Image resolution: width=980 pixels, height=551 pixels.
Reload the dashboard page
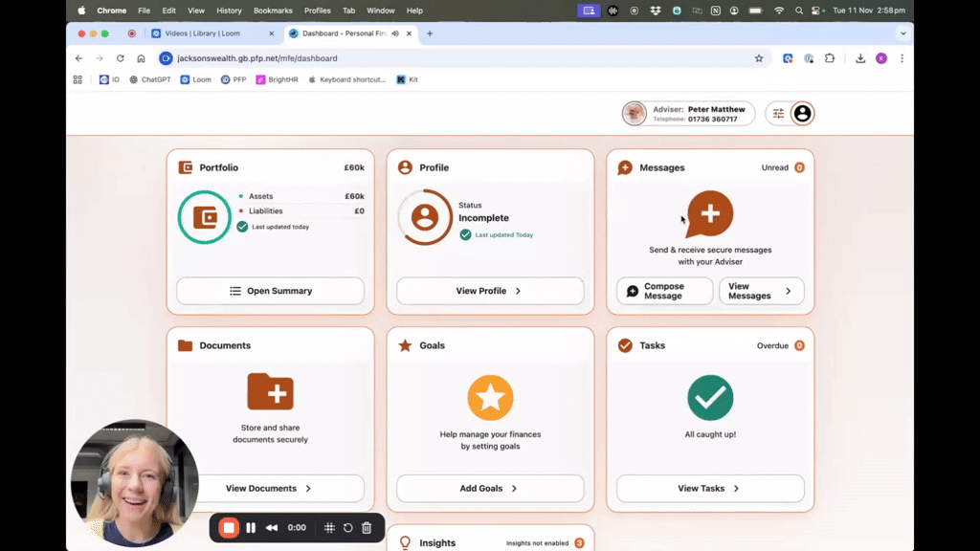coord(120,58)
